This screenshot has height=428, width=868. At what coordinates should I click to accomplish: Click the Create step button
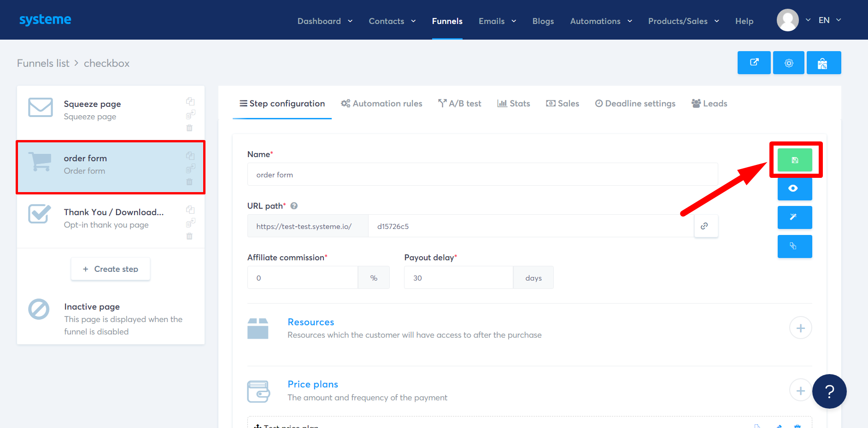click(x=110, y=269)
